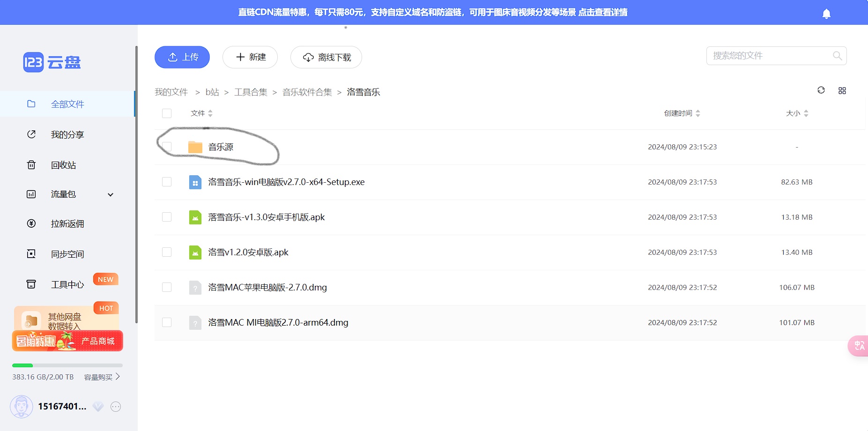This screenshot has width=868, height=431.
Task: Click file name 洛雪MAC MI电脑版2.7.0-arm64.dmg
Action: click(x=278, y=323)
